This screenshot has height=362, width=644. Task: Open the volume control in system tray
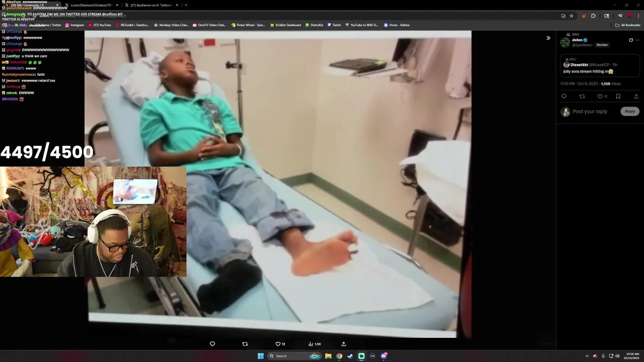coord(617,356)
